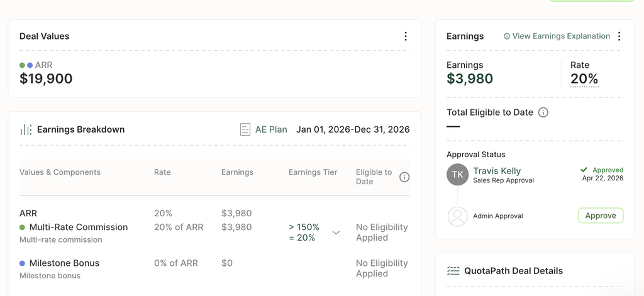Click the Rate column header in breakdown table
The image size is (644, 296).
162,172
